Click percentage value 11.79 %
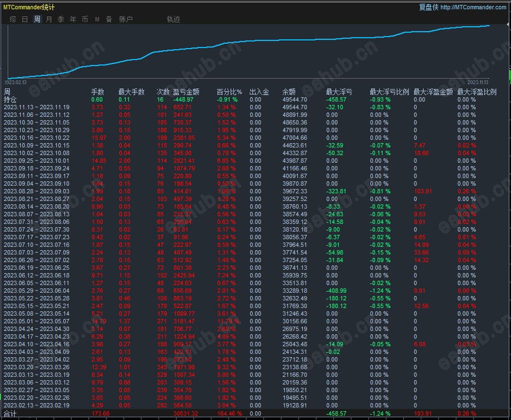Screen dimensions: 511x420 click(228, 321)
